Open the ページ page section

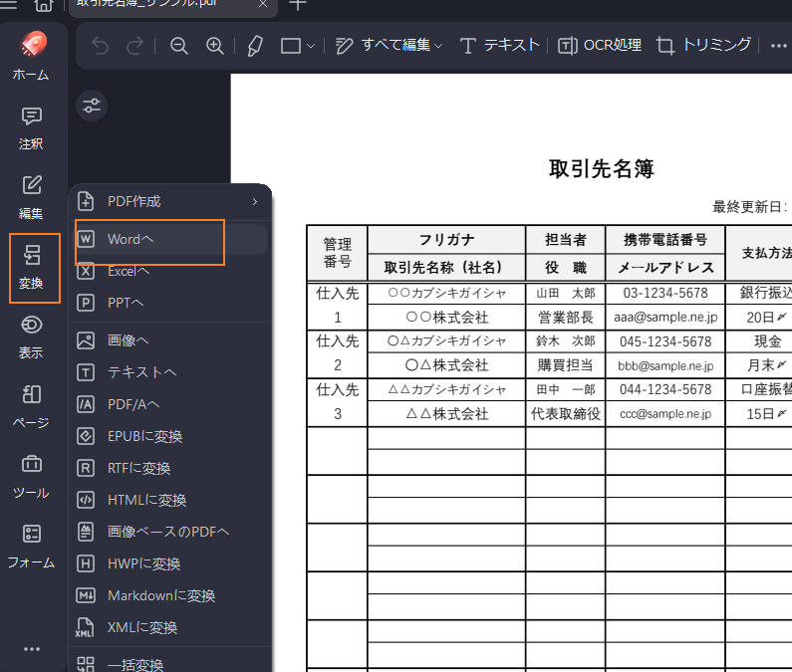coord(31,407)
